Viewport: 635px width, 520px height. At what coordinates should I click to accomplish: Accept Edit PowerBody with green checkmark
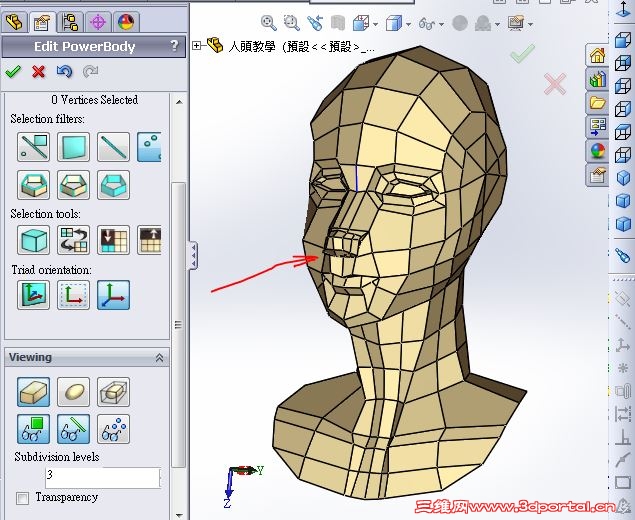(x=13, y=72)
